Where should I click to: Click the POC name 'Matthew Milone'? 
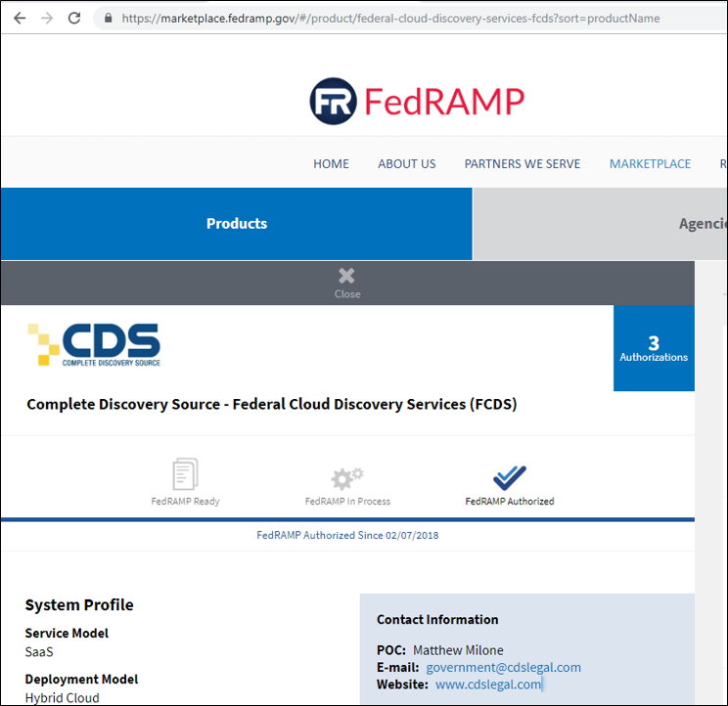(x=458, y=650)
